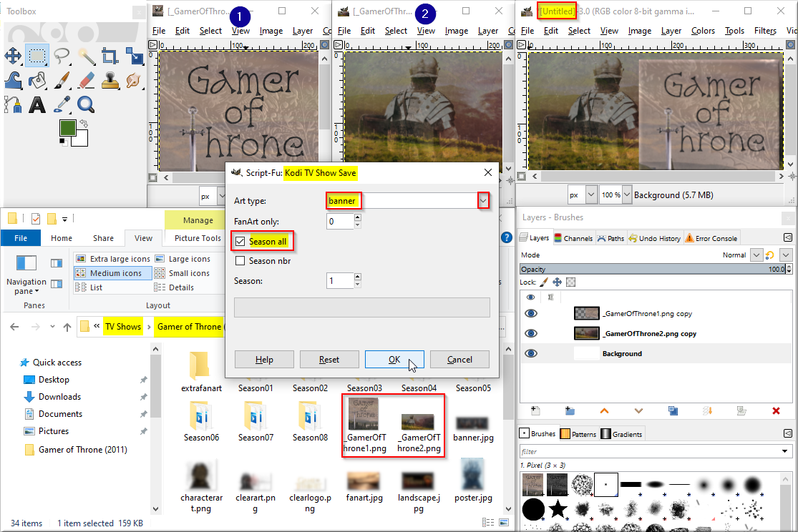Enable the Season nbr checkbox
This screenshot has width=798, height=532.
(x=240, y=261)
